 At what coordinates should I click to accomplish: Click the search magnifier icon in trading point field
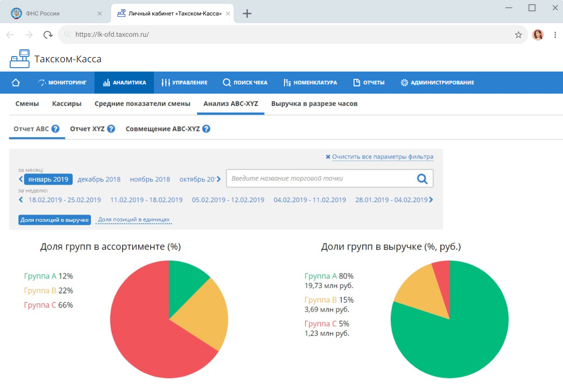422,179
